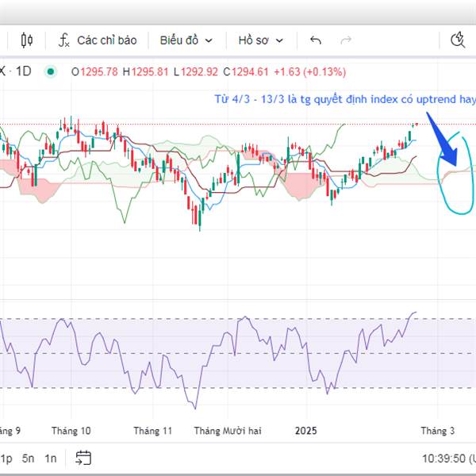
Task: Select the fx icon beside Các chỉ báo
Action: pos(63,40)
